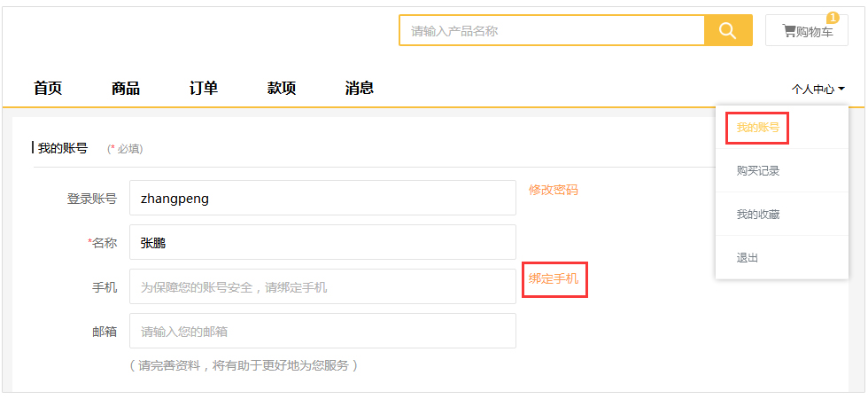The width and height of the screenshot is (868, 399).
Task: Open the 款项 payments tab
Action: (282, 88)
